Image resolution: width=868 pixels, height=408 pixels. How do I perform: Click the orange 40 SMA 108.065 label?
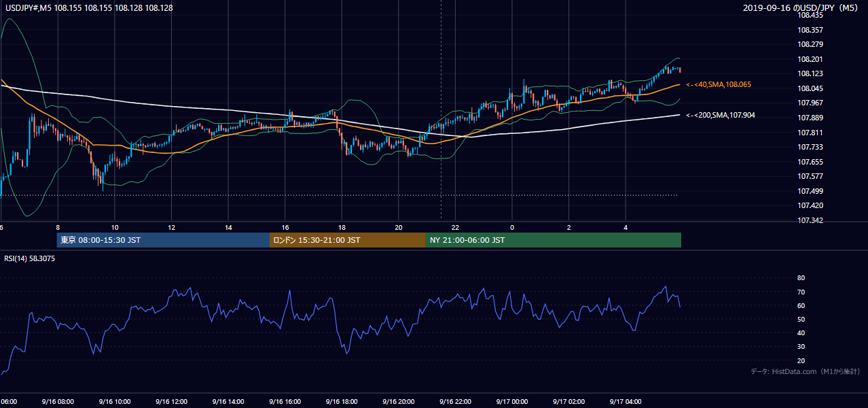(x=719, y=84)
